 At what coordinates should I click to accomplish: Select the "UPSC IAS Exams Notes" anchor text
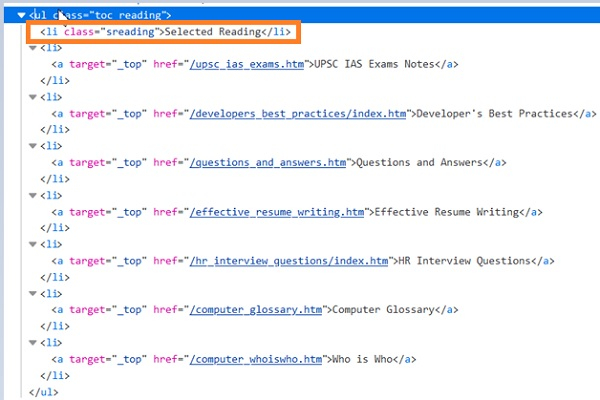pyautogui.click(x=374, y=64)
